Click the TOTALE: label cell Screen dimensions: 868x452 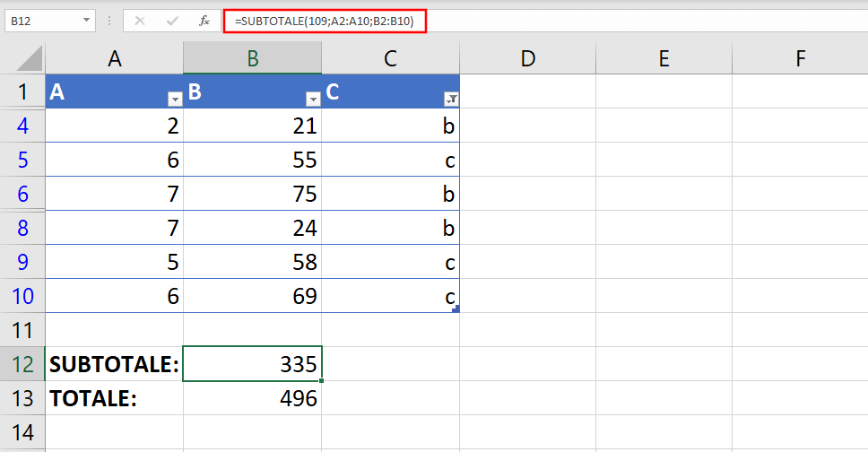tap(115, 398)
